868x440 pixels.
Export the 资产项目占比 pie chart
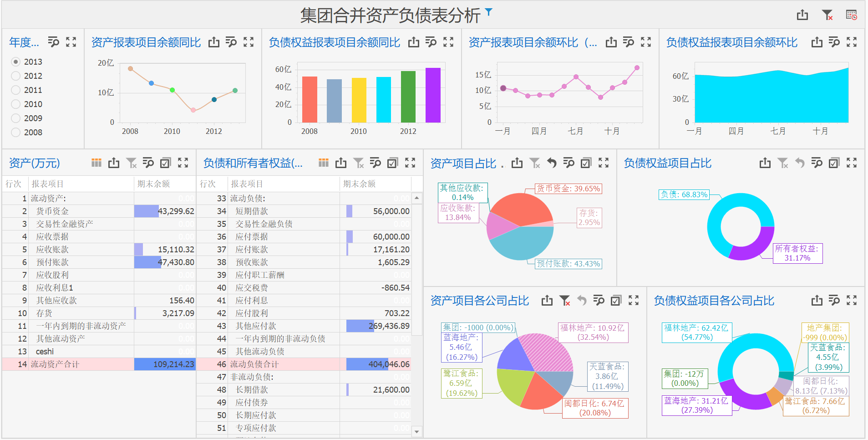(x=517, y=163)
